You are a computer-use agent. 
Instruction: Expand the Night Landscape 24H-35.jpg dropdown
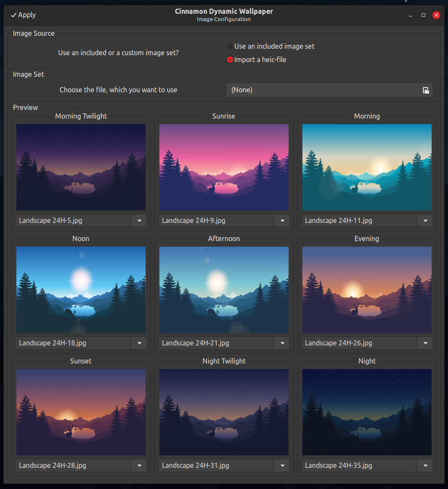(x=425, y=466)
